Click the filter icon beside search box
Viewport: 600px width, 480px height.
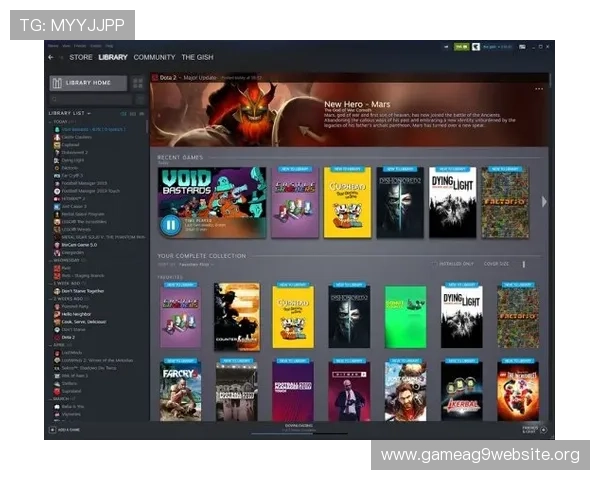[138, 100]
